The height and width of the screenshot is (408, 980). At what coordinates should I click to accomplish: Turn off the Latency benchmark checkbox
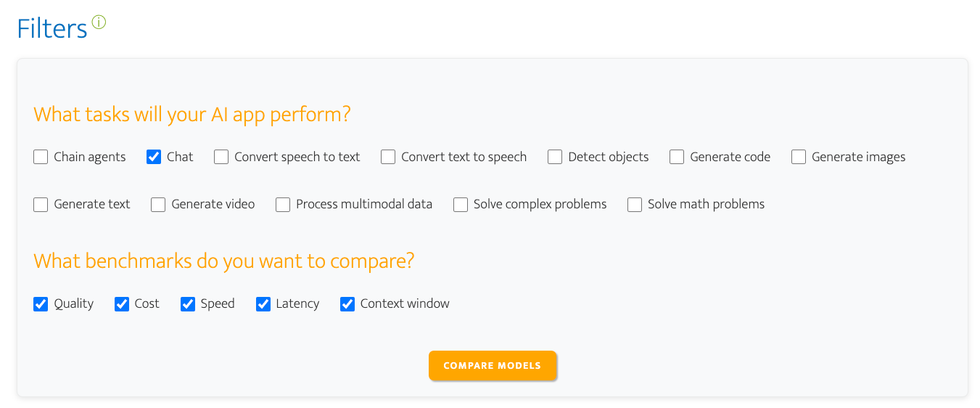263,304
